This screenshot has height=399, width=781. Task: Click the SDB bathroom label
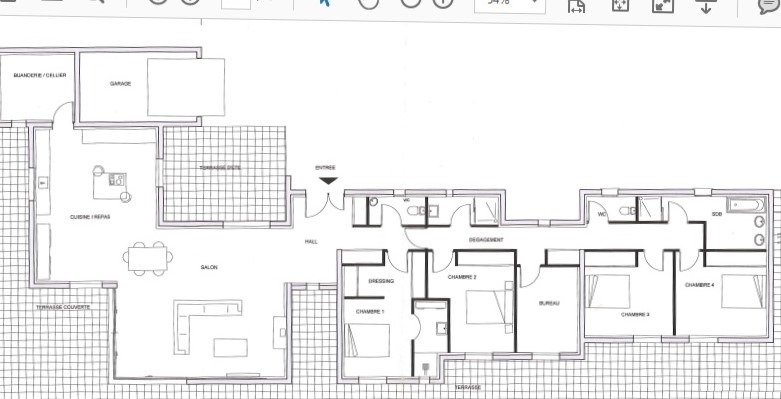[717, 214]
